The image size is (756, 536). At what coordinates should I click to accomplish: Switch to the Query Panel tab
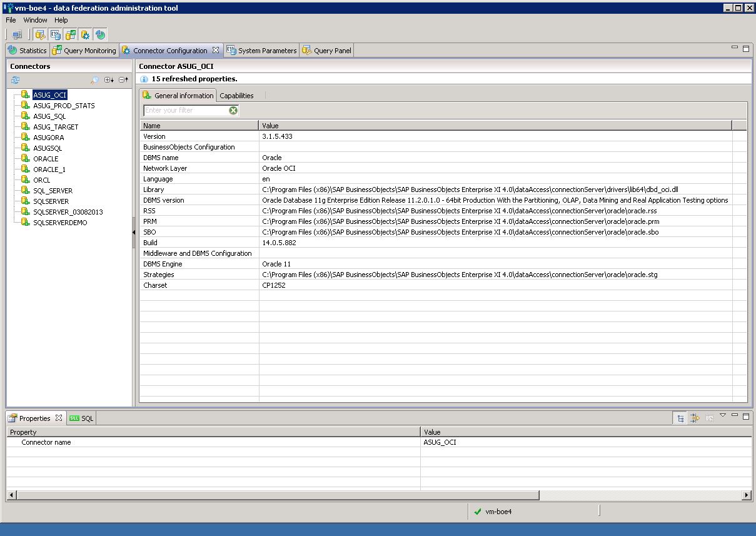[327, 51]
